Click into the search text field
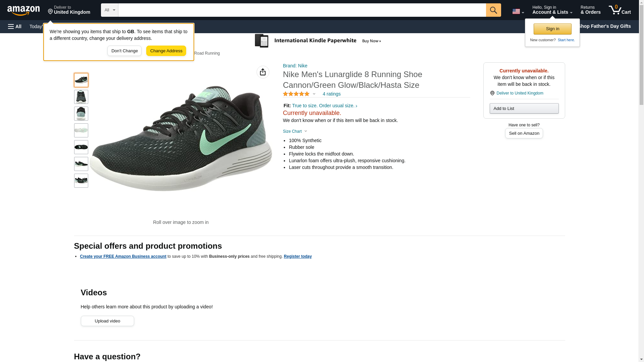Viewport: 644px width, 362px height. (x=302, y=10)
